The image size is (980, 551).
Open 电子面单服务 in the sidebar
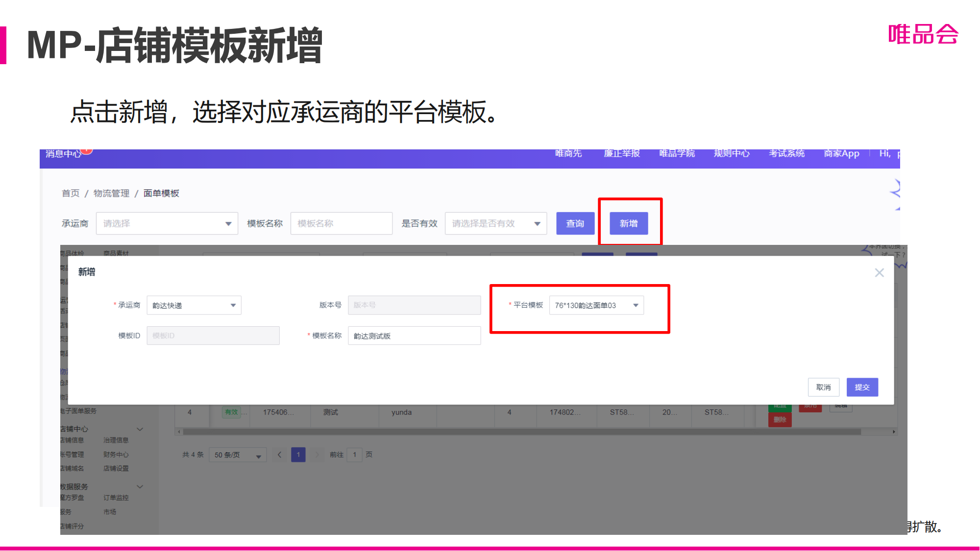(78, 411)
